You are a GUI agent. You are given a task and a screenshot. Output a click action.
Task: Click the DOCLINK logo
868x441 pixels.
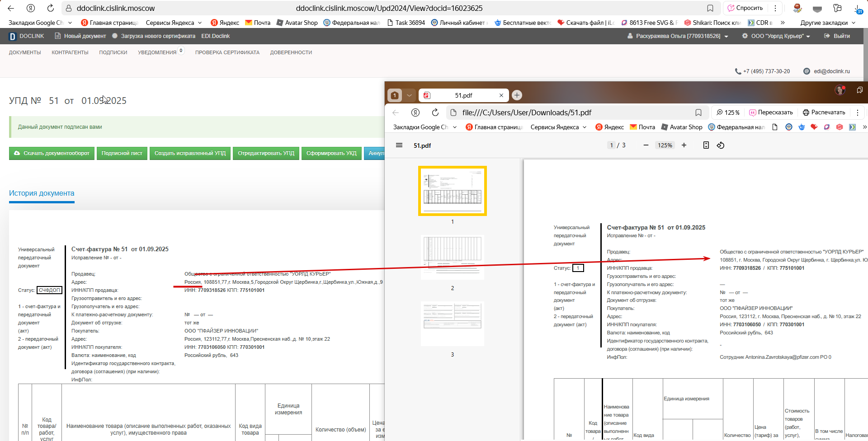coord(27,36)
